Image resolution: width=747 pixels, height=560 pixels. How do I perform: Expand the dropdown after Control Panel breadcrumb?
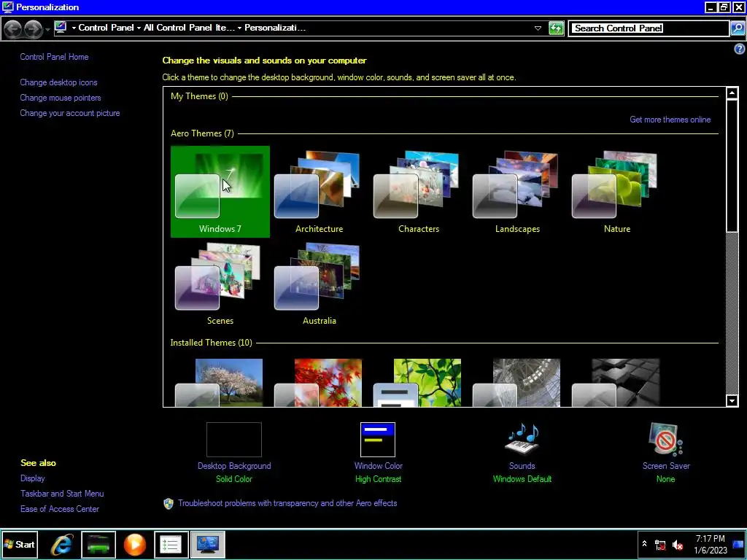tap(139, 28)
